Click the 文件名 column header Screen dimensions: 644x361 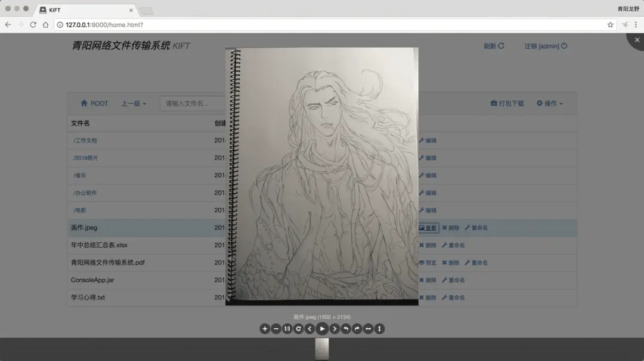click(x=80, y=124)
